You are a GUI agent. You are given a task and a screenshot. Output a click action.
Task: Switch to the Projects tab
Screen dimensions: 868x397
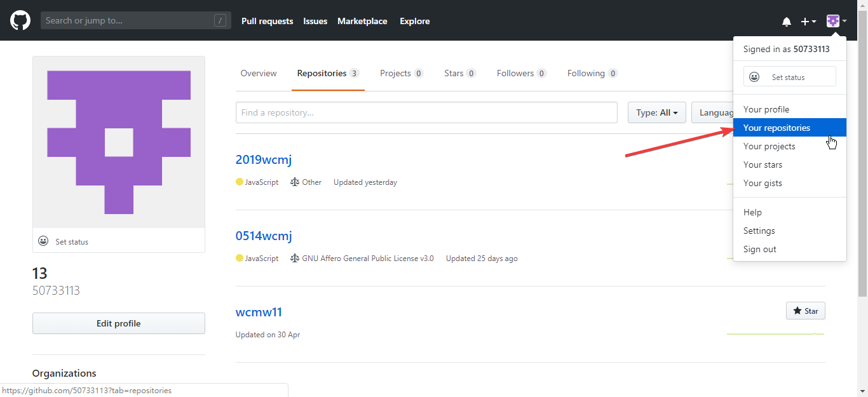402,73
